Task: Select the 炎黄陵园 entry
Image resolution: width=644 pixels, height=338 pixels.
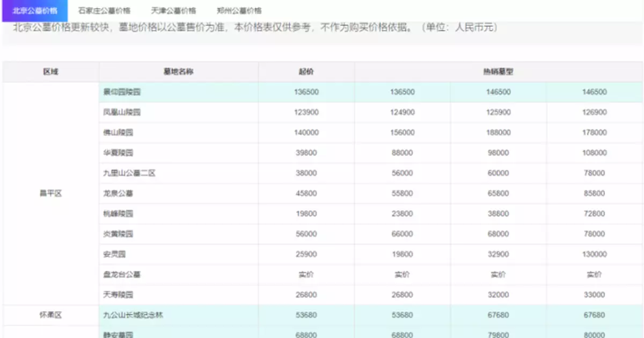Action: 114,233
